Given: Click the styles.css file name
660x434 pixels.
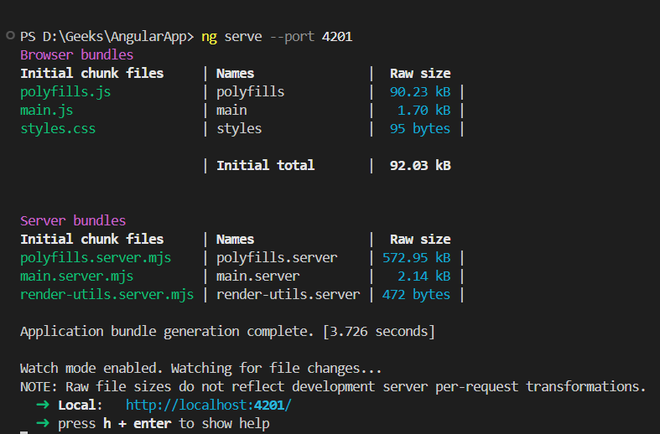Looking at the screenshot, I should 59,128.
